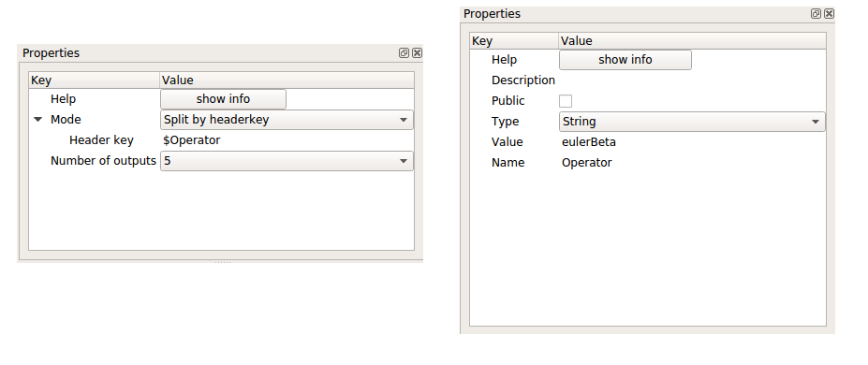
Task: Edit the Name field Operator
Action: tap(692, 163)
